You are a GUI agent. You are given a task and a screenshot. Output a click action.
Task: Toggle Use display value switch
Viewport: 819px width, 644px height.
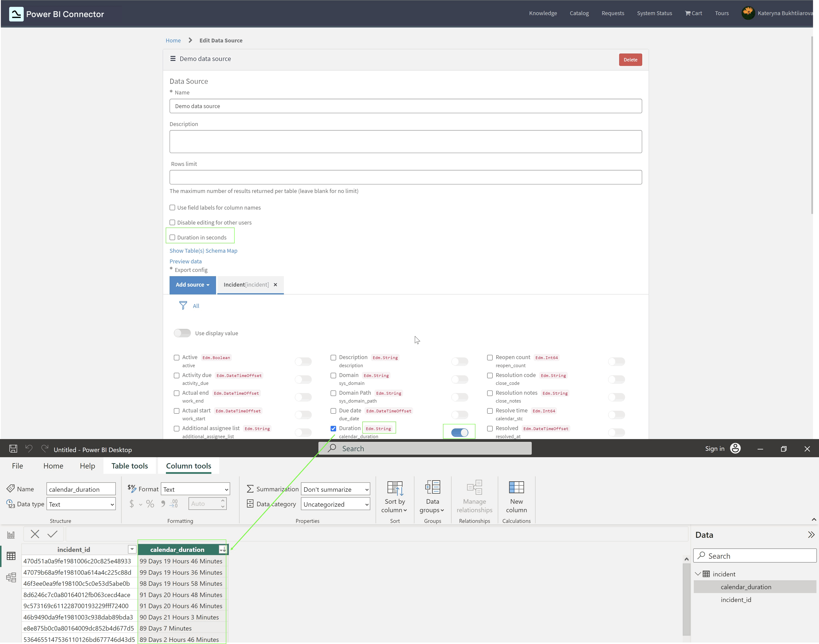[x=182, y=333]
